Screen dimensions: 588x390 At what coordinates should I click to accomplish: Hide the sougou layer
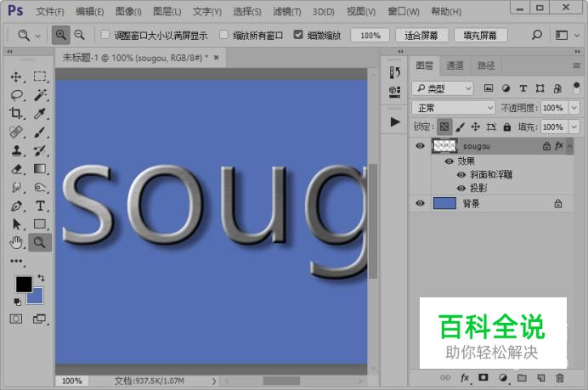click(x=420, y=146)
